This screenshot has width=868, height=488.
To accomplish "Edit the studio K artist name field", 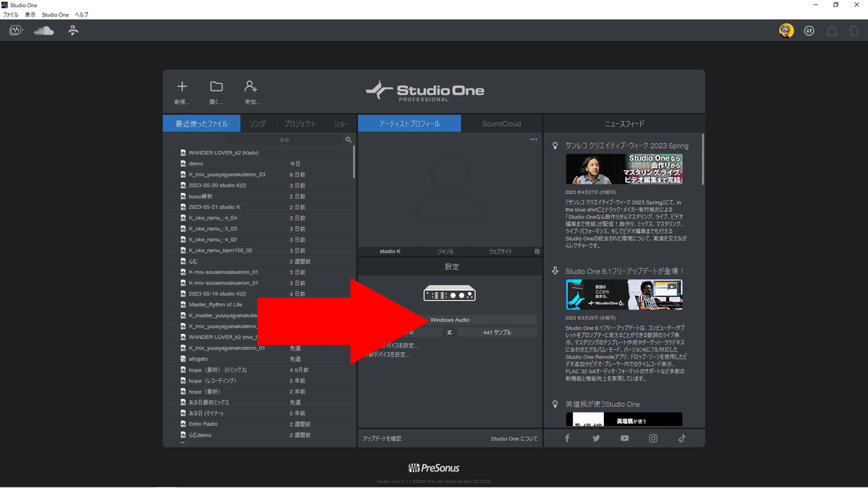I will [x=390, y=251].
